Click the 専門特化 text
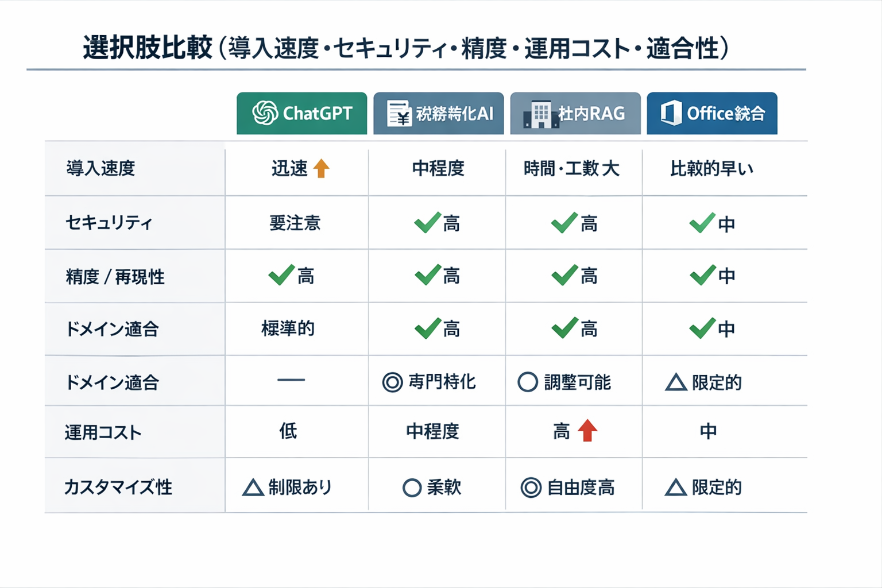Screen dimensions: 882x588 tap(442, 382)
